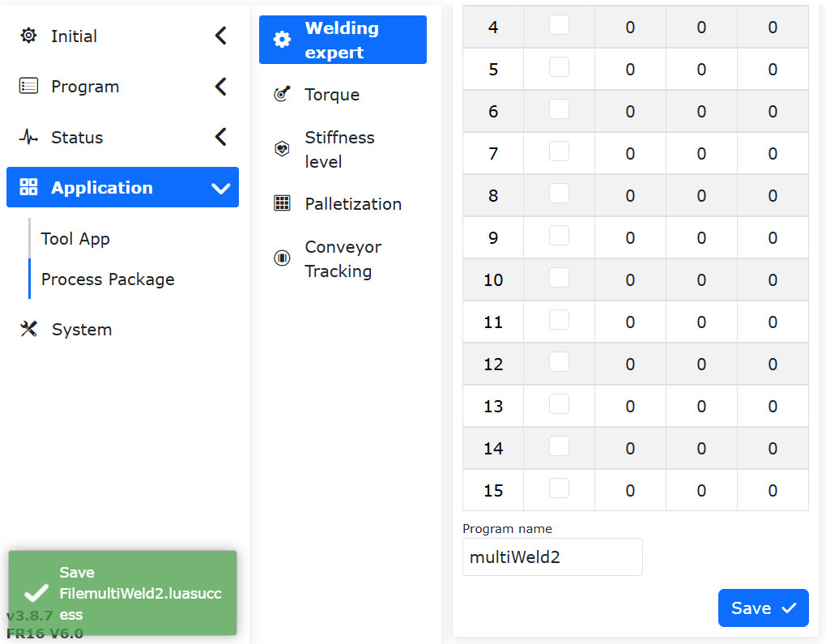This screenshot has width=826, height=644.
Task: Expand the Initial menu chevron
Action: 221,36
